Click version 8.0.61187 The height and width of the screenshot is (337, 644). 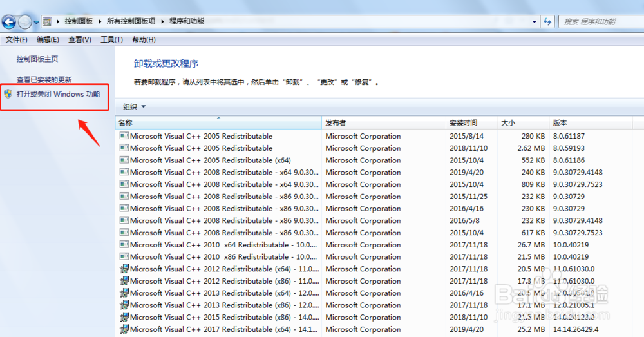tap(569, 136)
